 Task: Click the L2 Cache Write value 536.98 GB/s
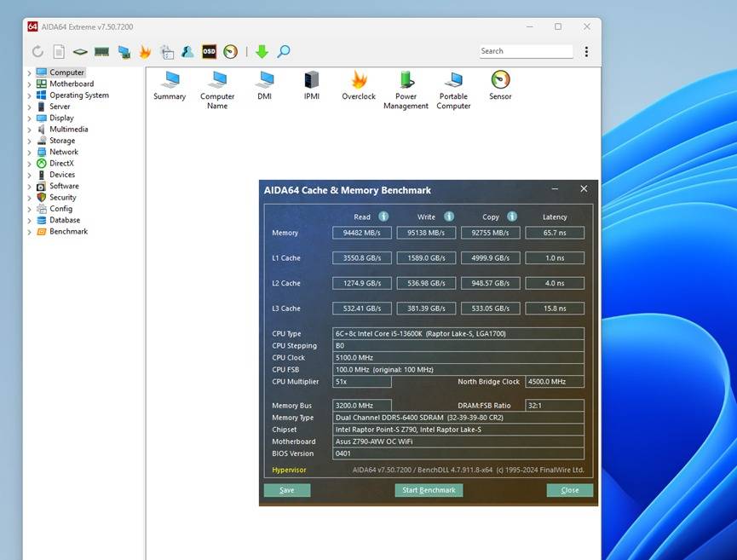coord(426,283)
